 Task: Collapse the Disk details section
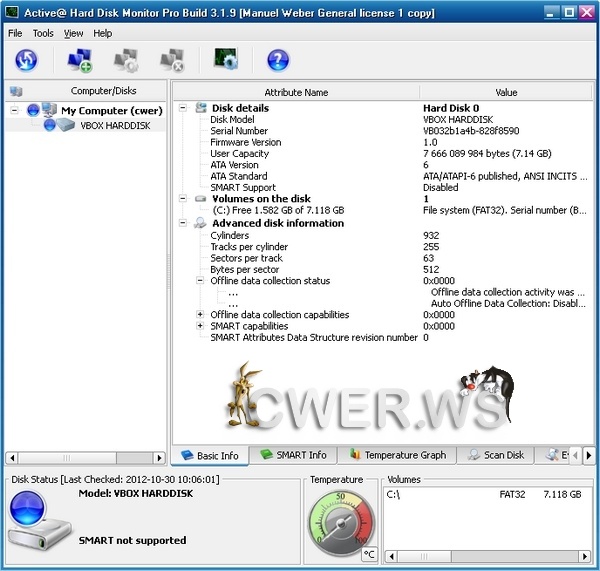click(183, 108)
